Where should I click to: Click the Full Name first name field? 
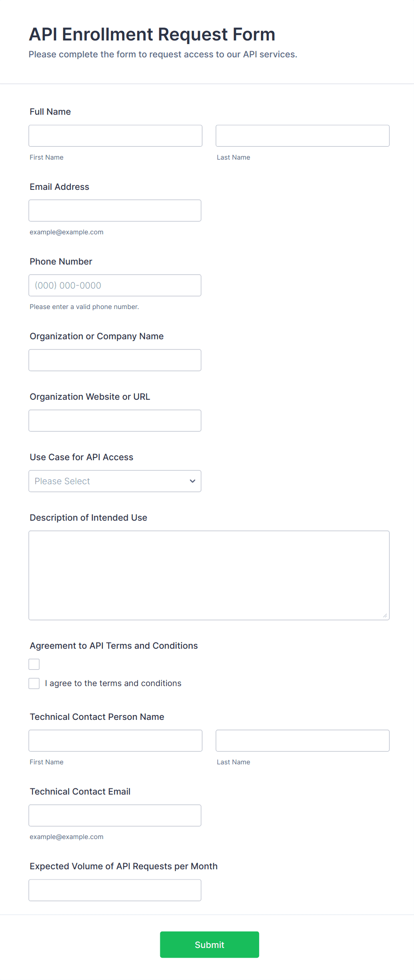115,136
